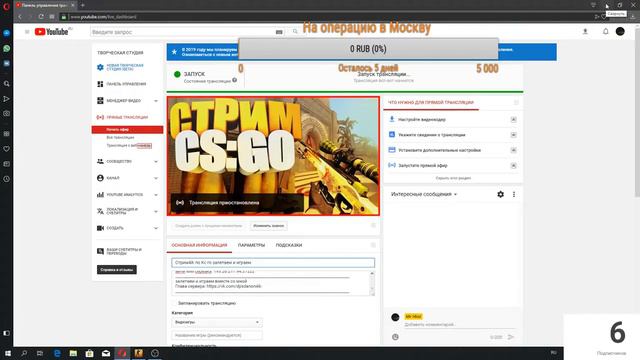Open Edge from the Windows taskbar
This screenshot has width=640, height=360.
[x=57, y=353]
